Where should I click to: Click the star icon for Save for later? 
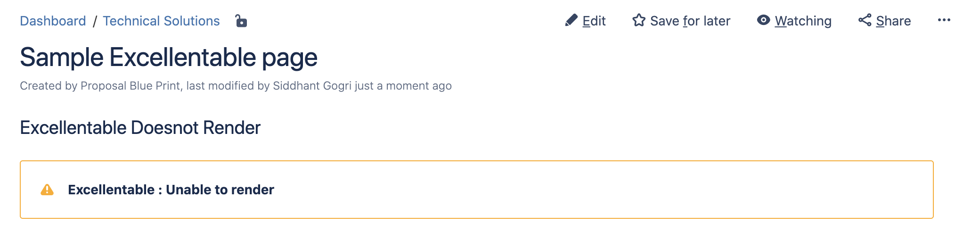click(x=639, y=20)
